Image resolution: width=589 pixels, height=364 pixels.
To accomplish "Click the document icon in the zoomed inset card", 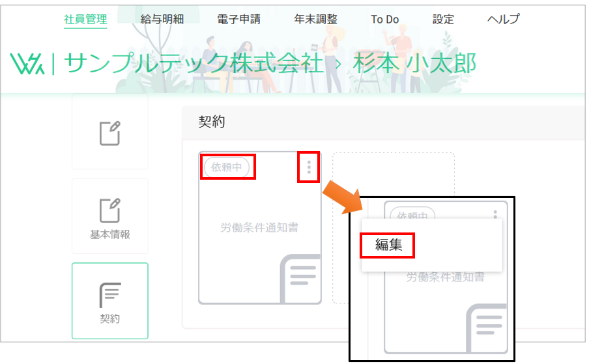I will click(487, 328).
